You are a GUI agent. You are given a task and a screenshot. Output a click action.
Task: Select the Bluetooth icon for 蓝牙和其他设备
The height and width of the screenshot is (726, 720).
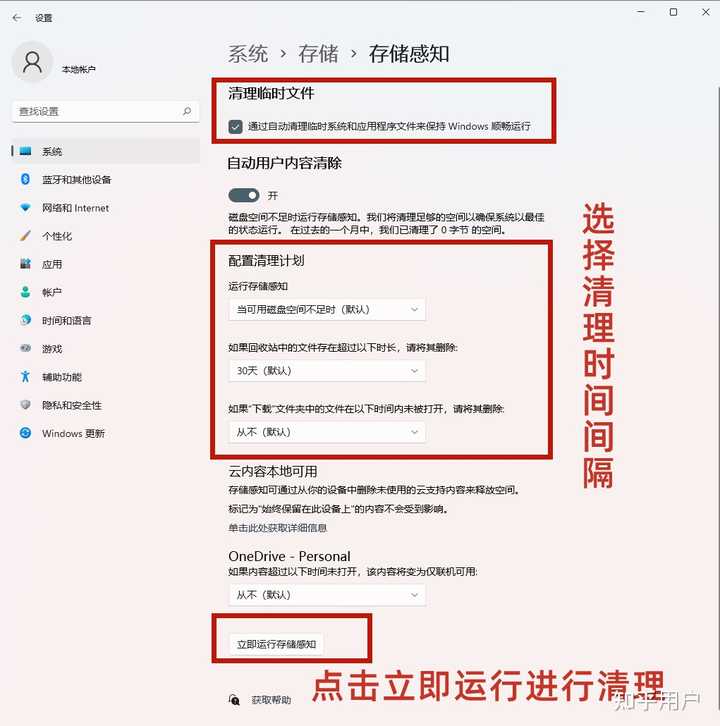coord(25,179)
